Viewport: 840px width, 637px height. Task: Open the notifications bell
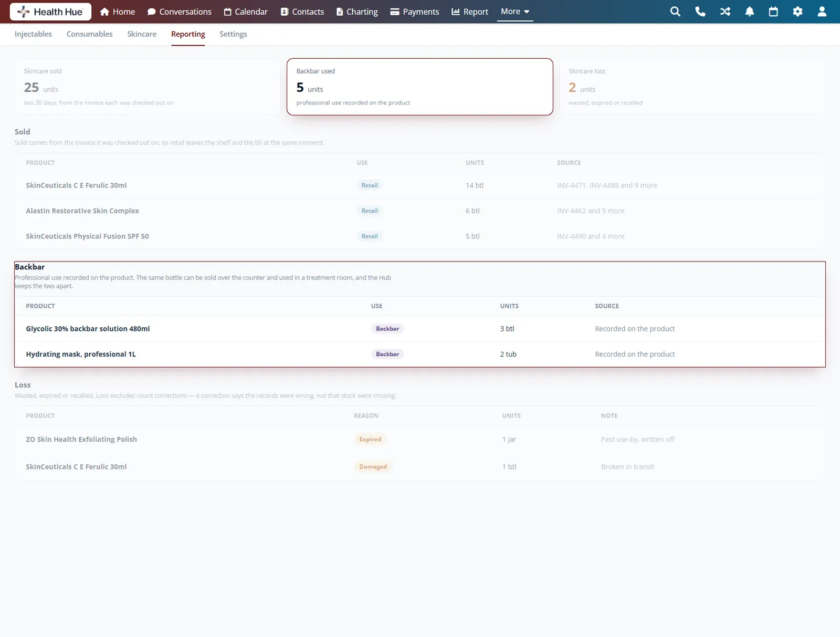[x=750, y=12]
